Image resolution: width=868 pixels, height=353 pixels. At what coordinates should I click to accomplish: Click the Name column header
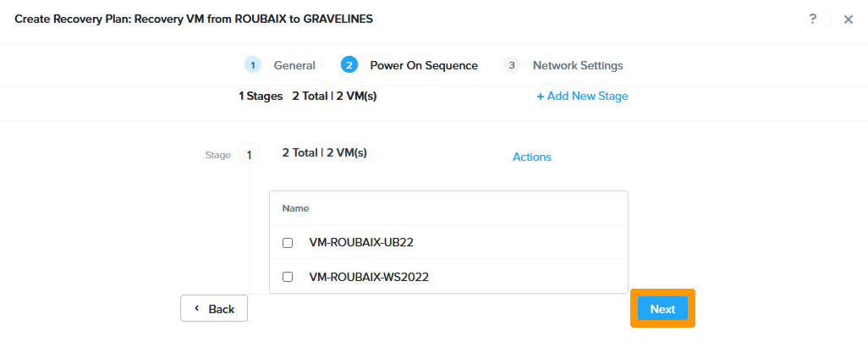pos(296,207)
